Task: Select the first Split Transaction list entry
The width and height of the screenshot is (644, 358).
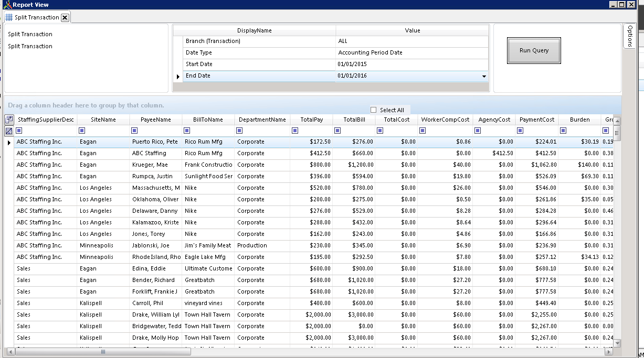Action: pyautogui.click(x=30, y=35)
